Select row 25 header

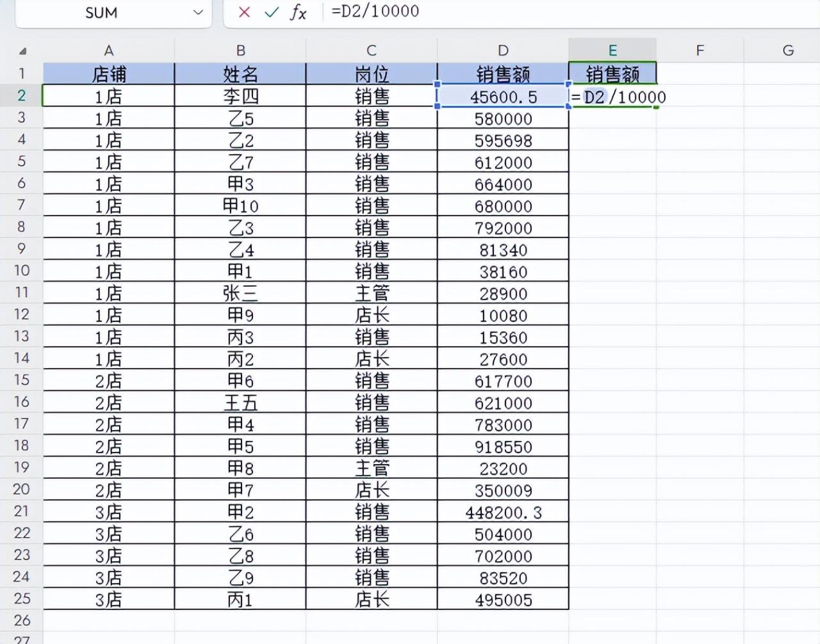coord(21,598)
